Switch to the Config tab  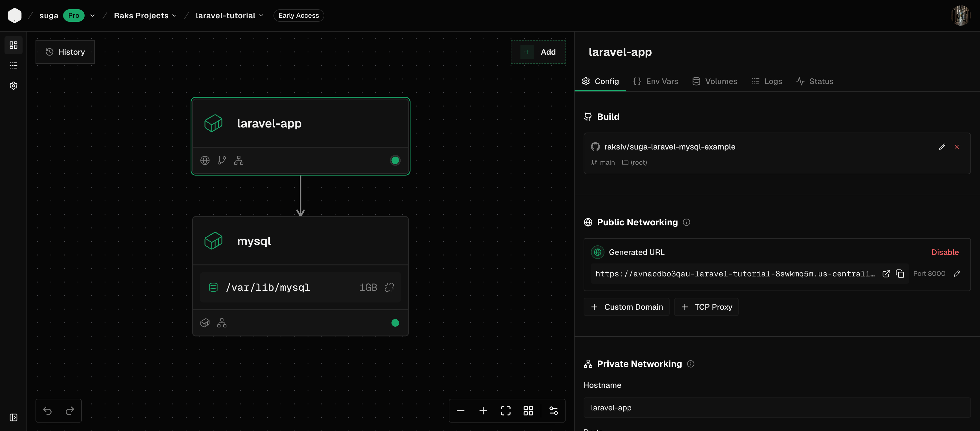[600, 82]
